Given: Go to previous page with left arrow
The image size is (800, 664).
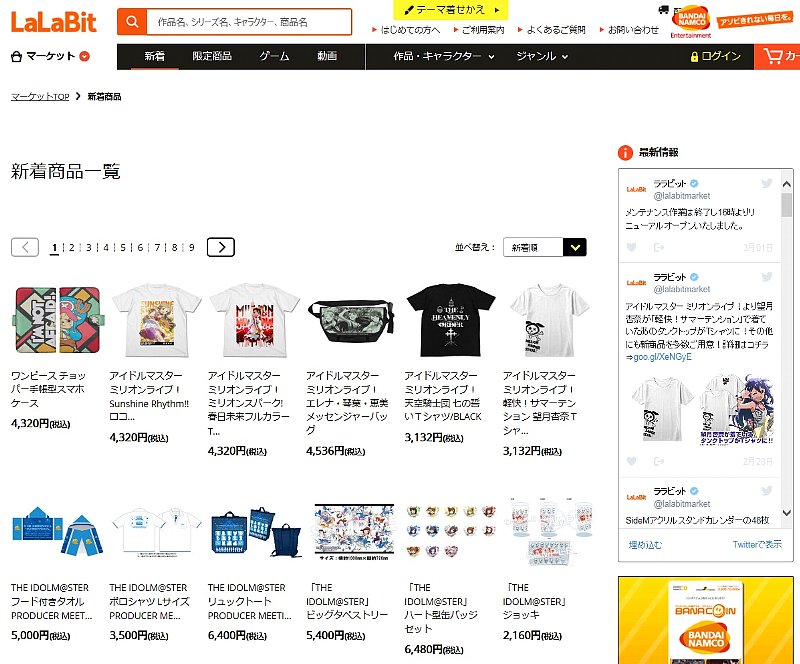Looking at the screenshot, I should click(25, 248).
